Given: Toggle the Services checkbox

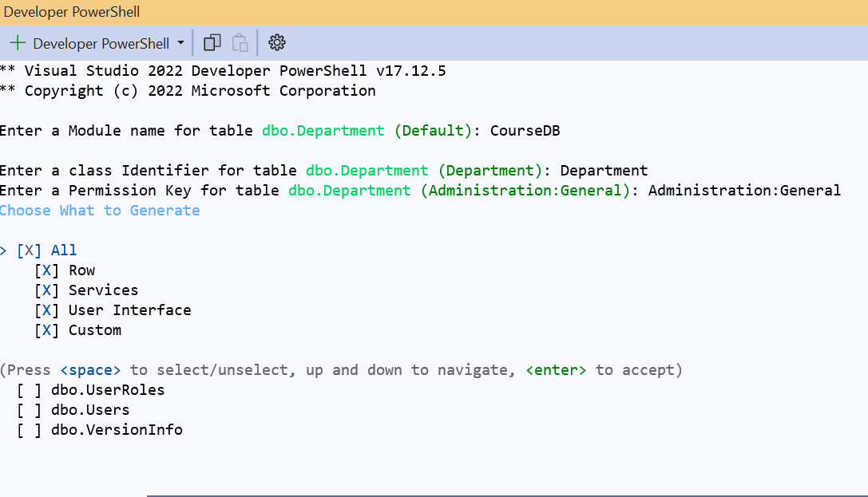Looking at the screenshot, I should [x=46, y=290].
